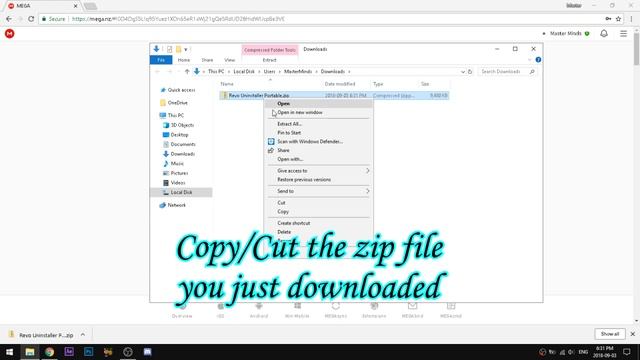Screen dimensions: 640x360
Task: Open the quick access toolbar customize dropdown
Action: 186,49
